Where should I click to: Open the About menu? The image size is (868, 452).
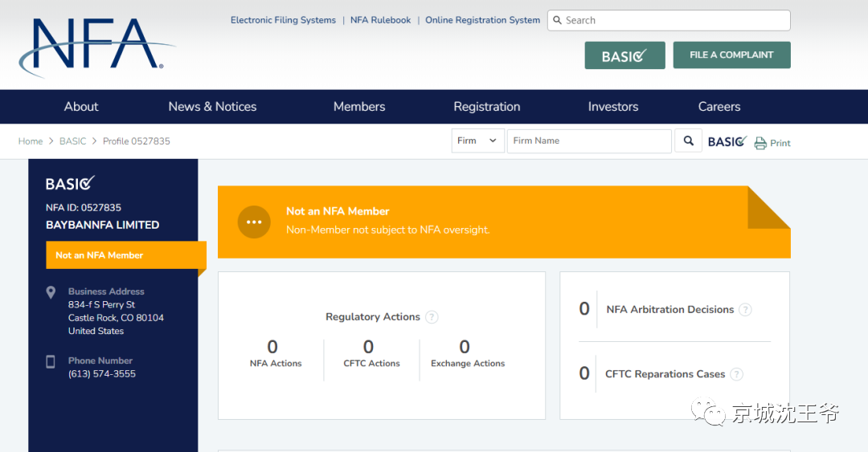pyautogui.click(x=81, y=107)
